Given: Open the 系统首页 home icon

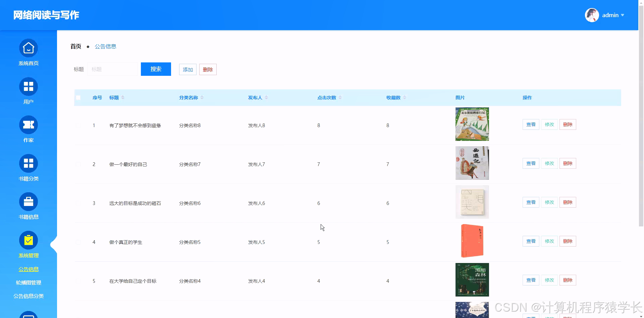Looking at the screenshot, I should [x=29, y=48].
